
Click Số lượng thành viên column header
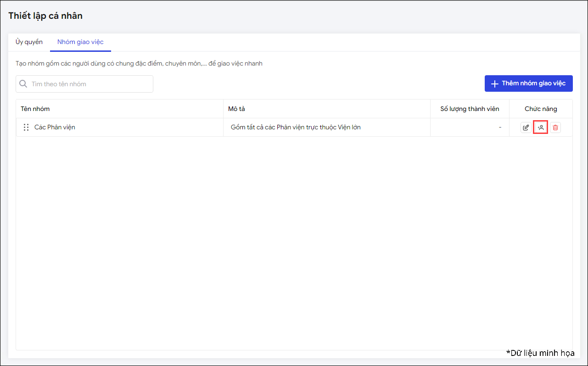click(470, 109)
